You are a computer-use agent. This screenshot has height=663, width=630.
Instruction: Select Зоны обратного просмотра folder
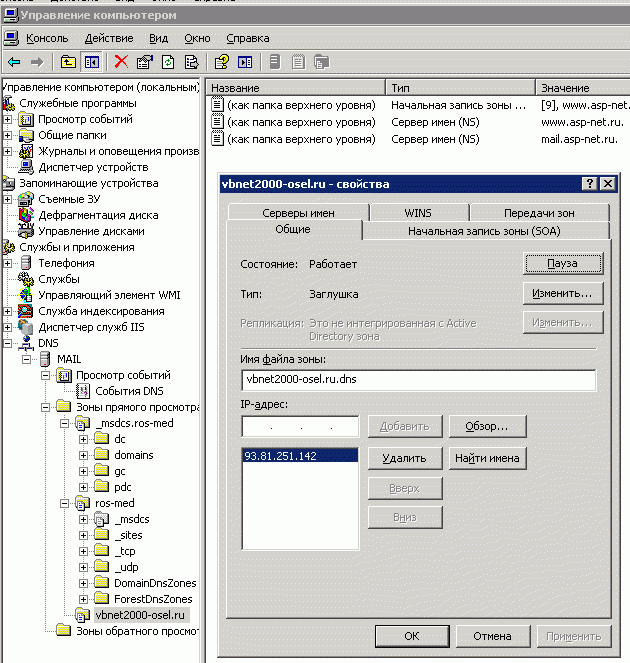[137, 631]
